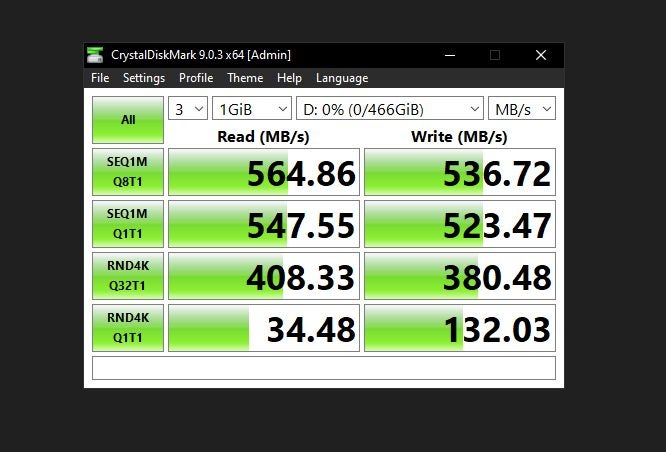This screenshot has height=452, width=666.
Task: Open the Language menu
Action: 342,78
